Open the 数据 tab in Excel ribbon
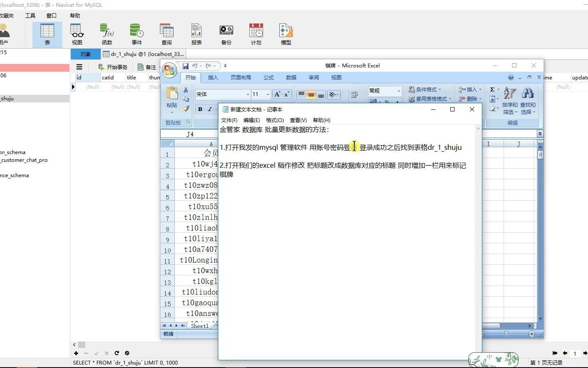 [x=291, y=78]
